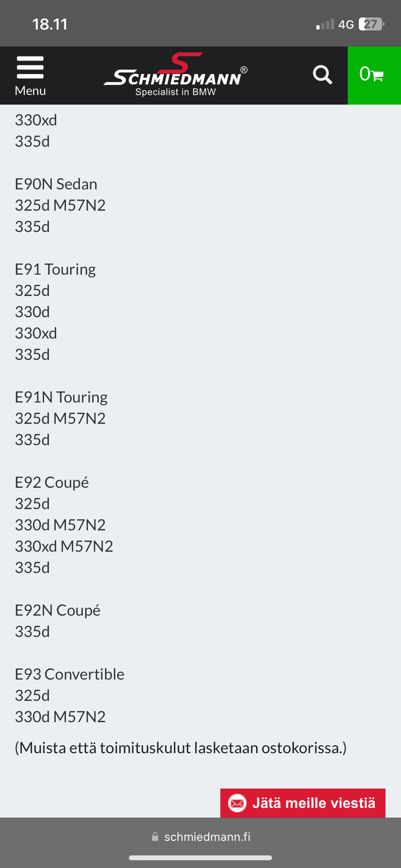Viewport: 401px width, 868px height.
Task: Tap the toimituskulut shipping cost note
Action: pos(181,748)
